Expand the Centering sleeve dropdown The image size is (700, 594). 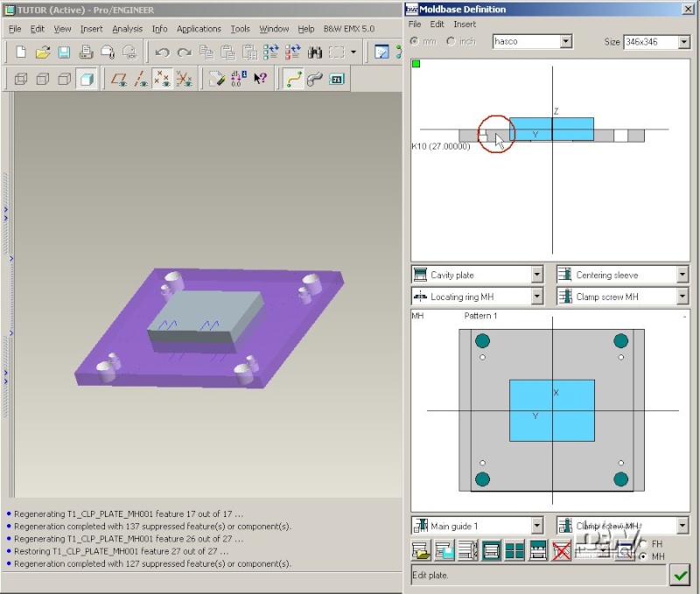[x=682, y=275]
